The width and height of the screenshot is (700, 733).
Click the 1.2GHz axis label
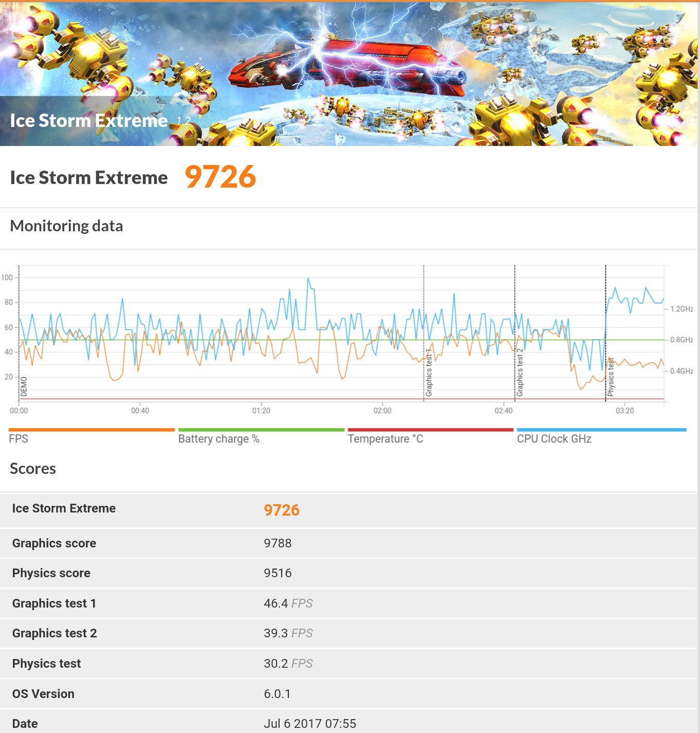point(681,309)
